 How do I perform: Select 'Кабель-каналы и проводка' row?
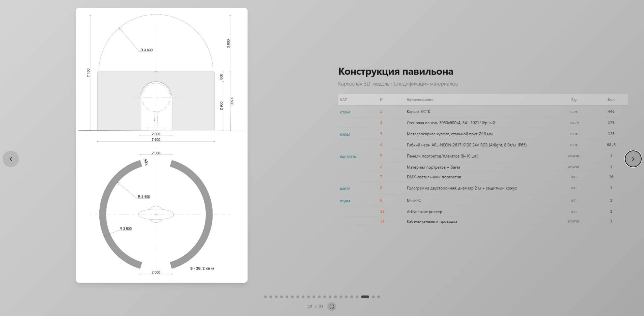pos(483,221)
